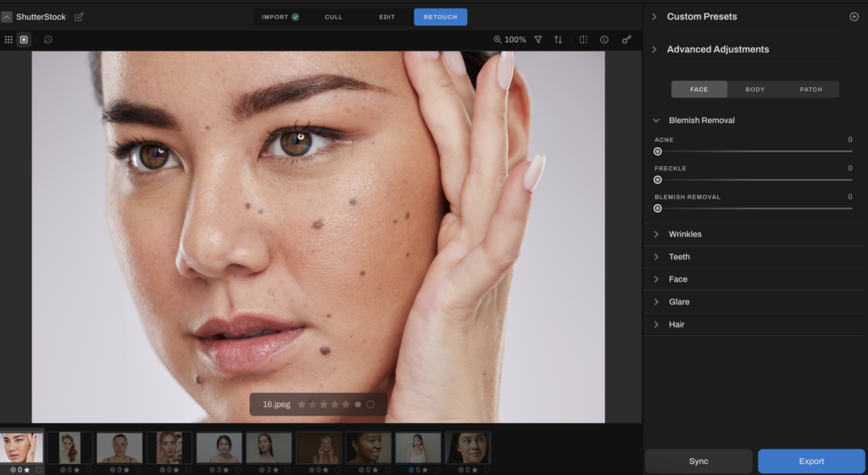The height and width of the screenshot is (475, 868).
Task: Click the Export button
Action: click(x=811, y=461)
